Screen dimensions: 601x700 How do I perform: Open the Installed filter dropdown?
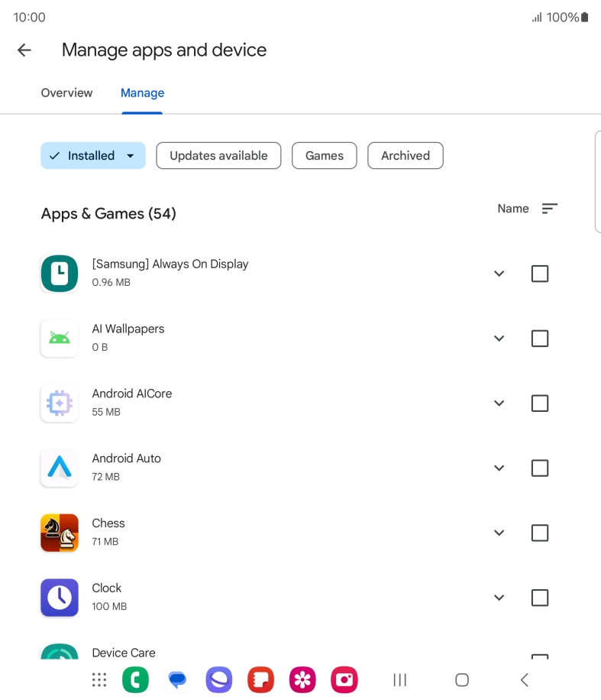click(92, 155)
